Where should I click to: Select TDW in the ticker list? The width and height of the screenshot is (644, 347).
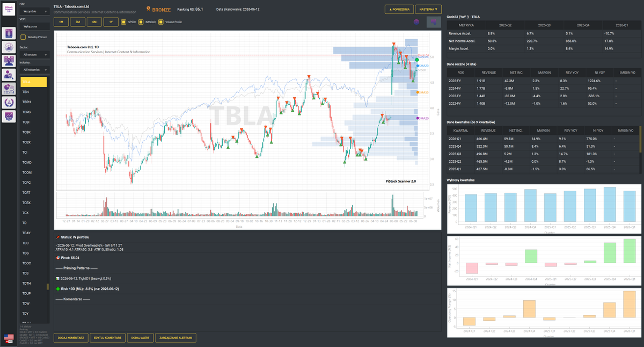33,303
